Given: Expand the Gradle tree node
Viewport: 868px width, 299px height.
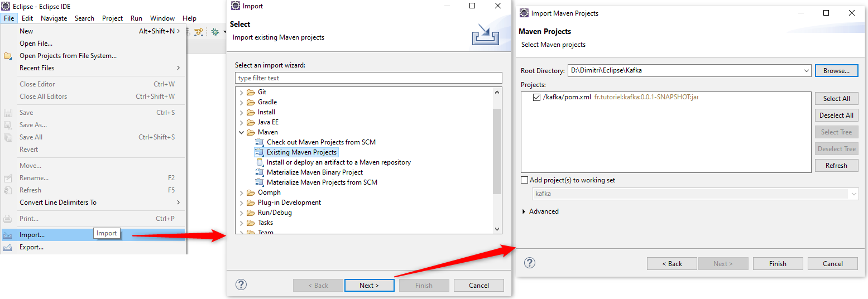Looking at the screenshot, I should coord(242,102).
